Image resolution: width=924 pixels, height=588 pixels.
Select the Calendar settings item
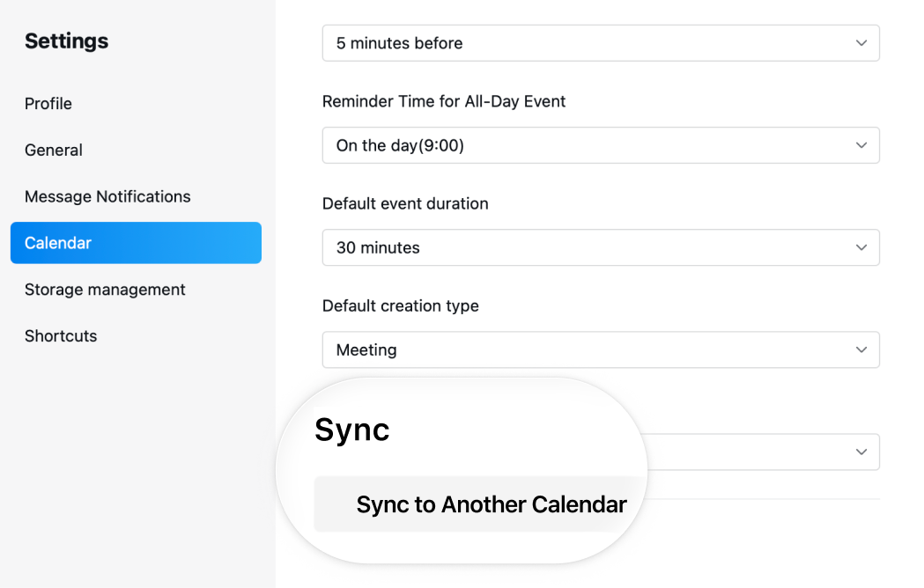136,243
